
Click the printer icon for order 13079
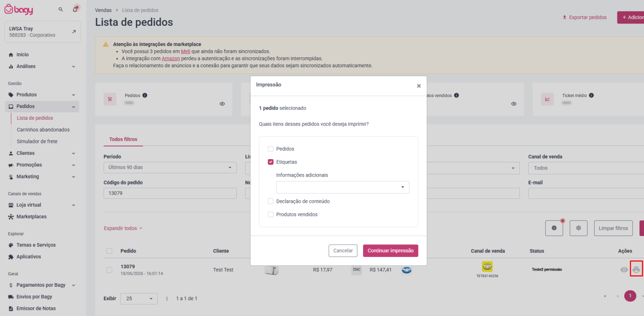click(x=636, y=270)
